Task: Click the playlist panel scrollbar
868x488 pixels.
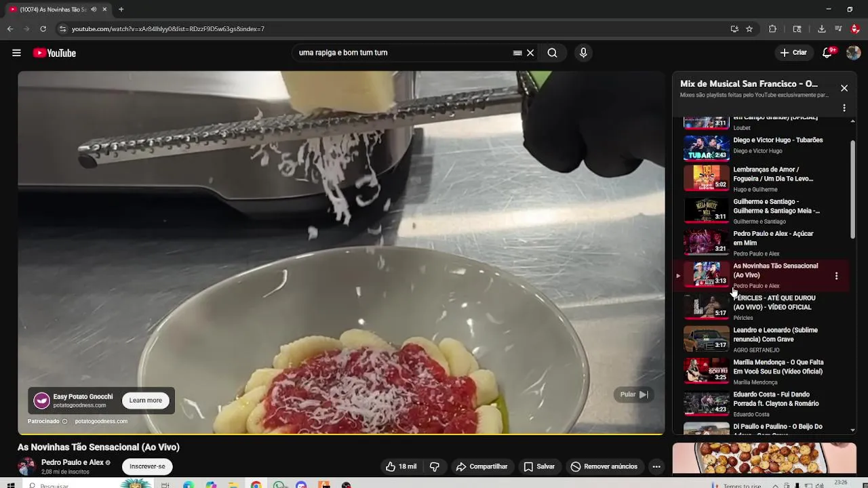Action: 852,190
